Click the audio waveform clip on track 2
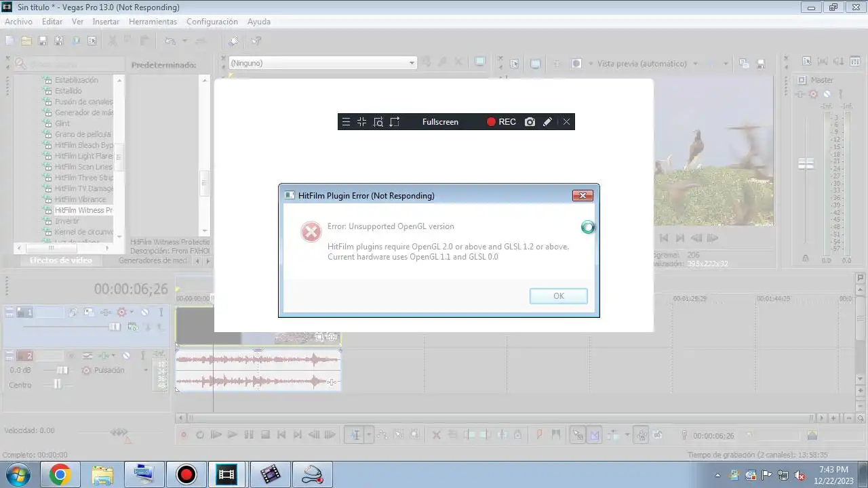868x488 pixels. click(258, 370)
